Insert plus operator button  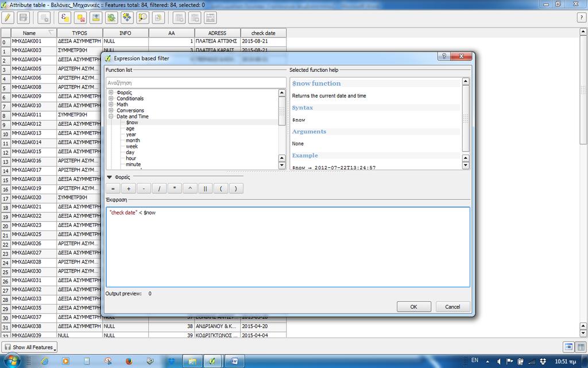128,189
